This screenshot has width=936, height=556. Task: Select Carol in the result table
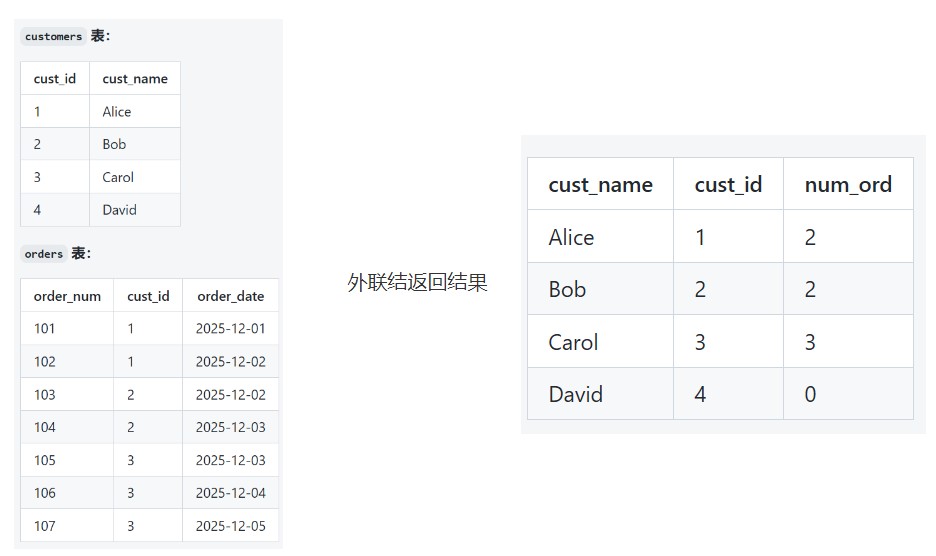coord(573,342)
